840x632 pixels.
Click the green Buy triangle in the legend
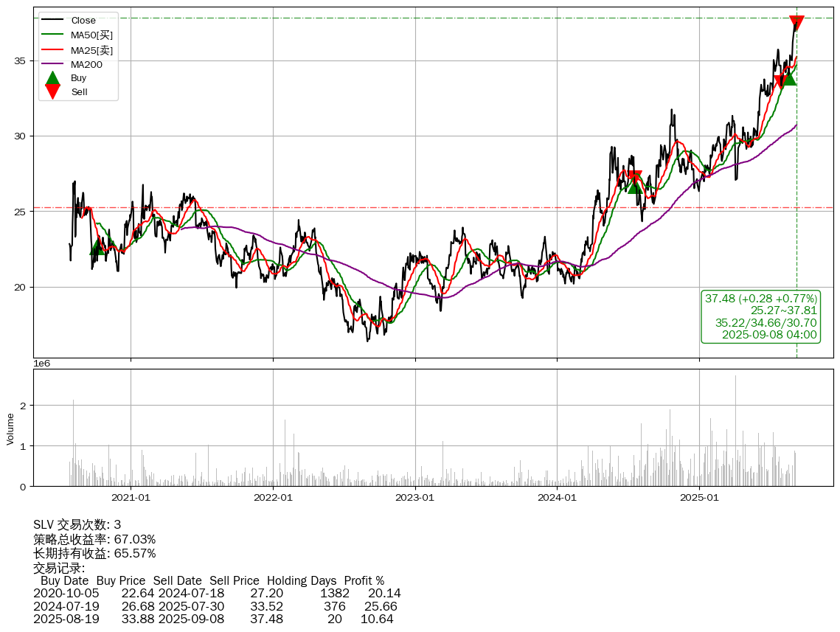(x=52, y=78)
